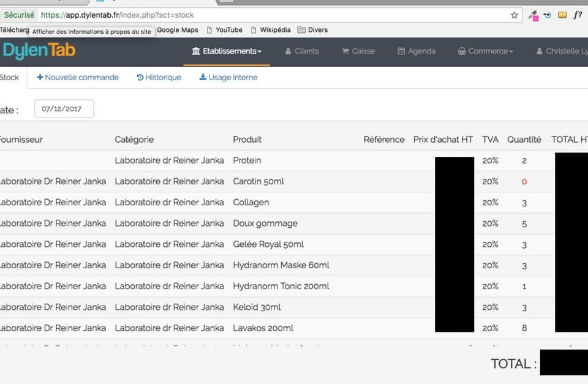Click the date field showing 07/12/2017

64,109
